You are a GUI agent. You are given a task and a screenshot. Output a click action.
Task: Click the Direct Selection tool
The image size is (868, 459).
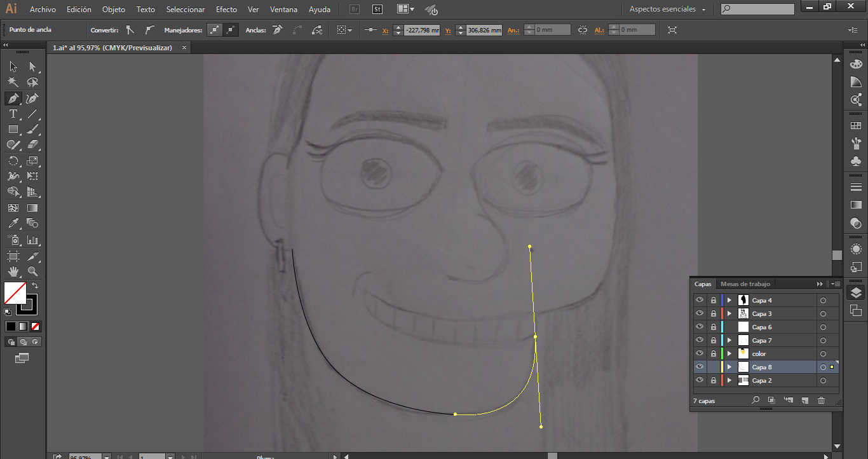pos(32,67)
